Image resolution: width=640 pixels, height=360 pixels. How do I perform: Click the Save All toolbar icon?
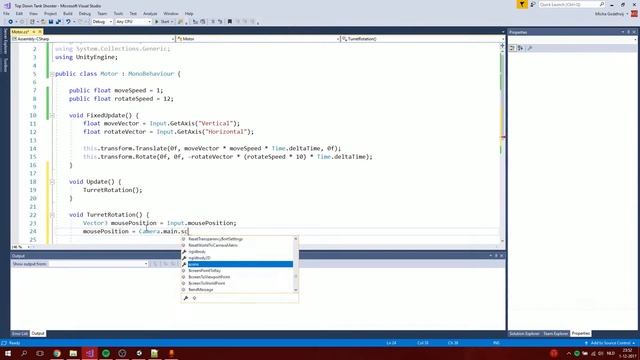coord(58,22)
